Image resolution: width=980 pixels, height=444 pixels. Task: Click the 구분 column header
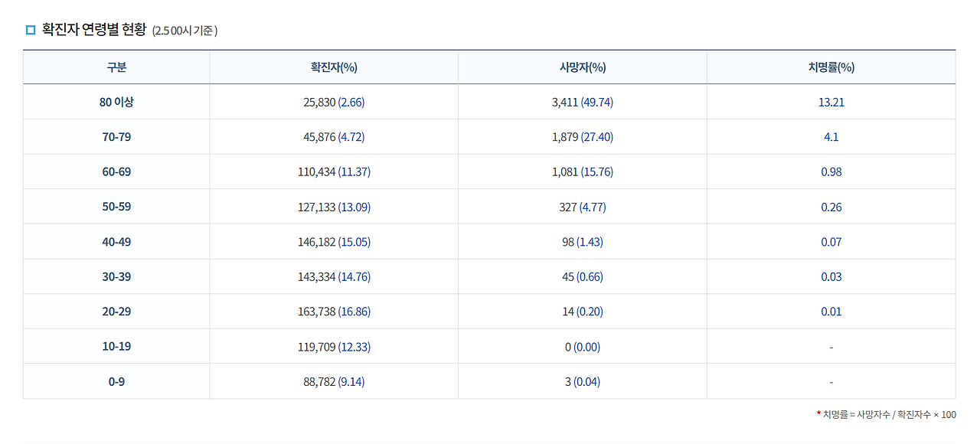(x=116, y=67)
